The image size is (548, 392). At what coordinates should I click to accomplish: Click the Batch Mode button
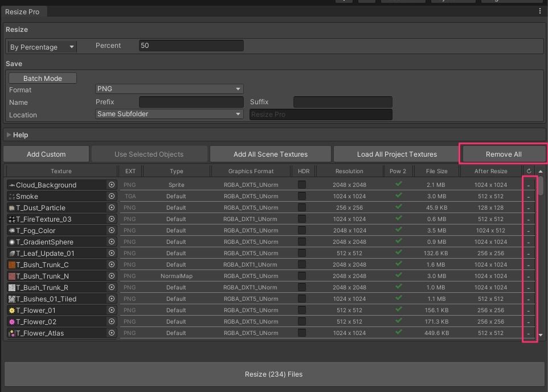[x=43, y=78]
